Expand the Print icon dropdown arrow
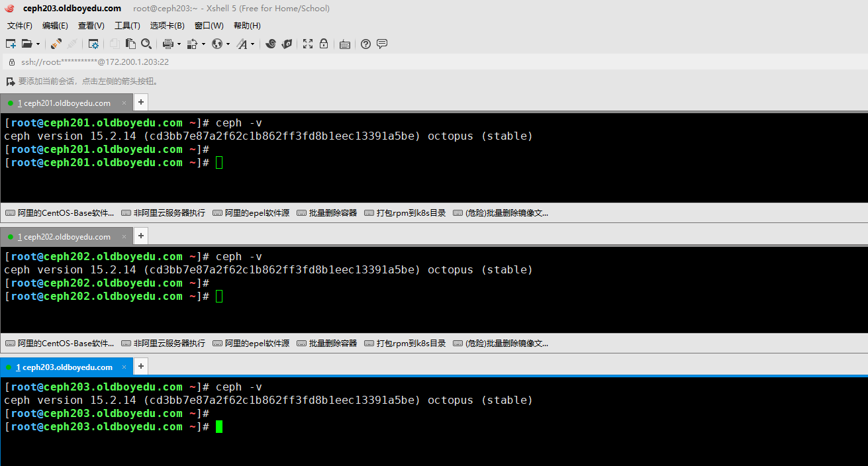The height and width of the screenshot is (466, 868). (x=179, y=44)
